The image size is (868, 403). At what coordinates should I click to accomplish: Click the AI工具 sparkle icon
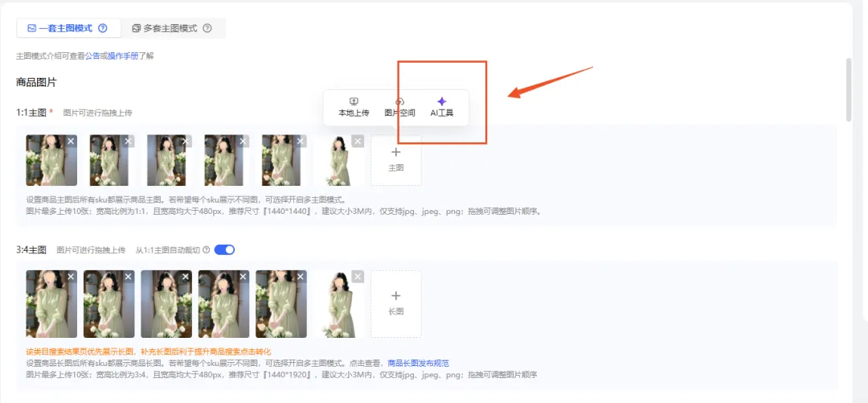pos(442,101)
